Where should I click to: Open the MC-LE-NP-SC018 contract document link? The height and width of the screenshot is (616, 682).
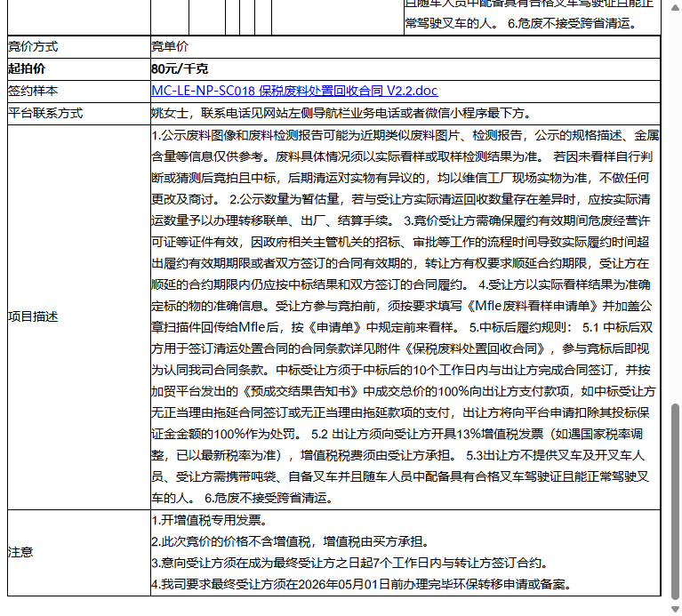pos(294,91)
